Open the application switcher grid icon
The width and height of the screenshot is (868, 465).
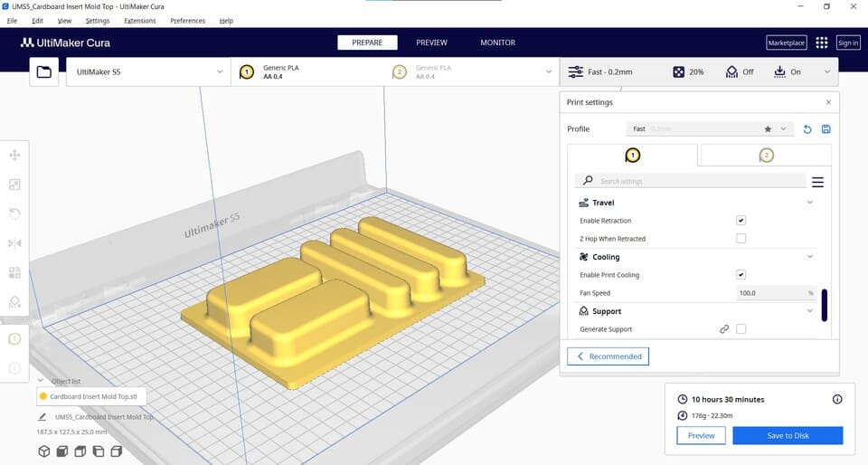822,43
